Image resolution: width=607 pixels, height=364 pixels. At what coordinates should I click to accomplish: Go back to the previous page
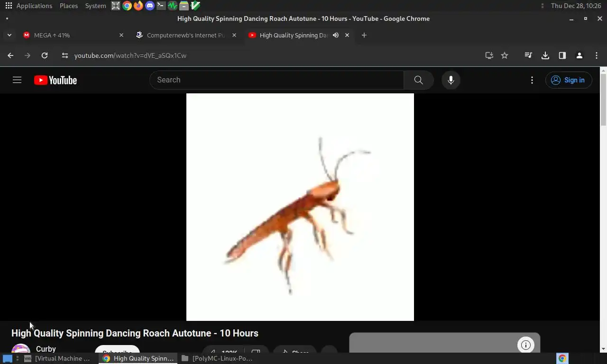pos(10,55)
